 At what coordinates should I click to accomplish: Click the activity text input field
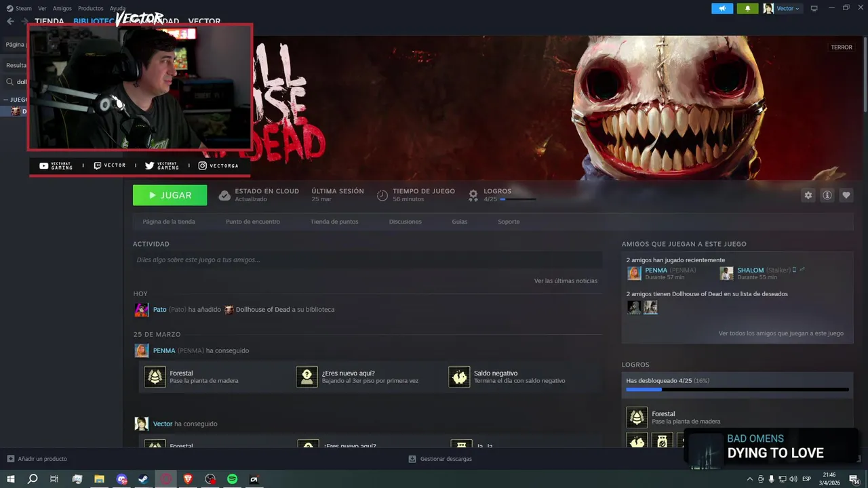coord(368,260)
